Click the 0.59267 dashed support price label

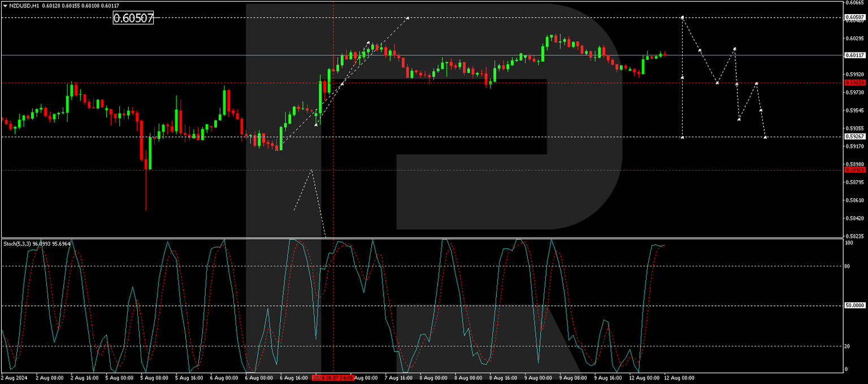pyautogui.click(x=855, y=136)
